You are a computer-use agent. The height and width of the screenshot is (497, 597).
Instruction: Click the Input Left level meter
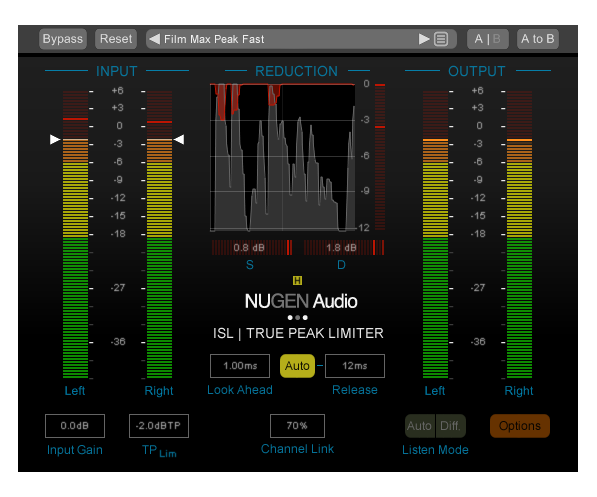[75, 234]
